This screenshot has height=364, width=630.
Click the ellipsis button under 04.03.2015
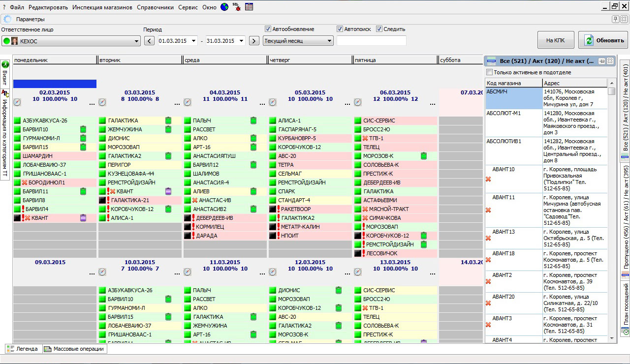click(263, 104)
